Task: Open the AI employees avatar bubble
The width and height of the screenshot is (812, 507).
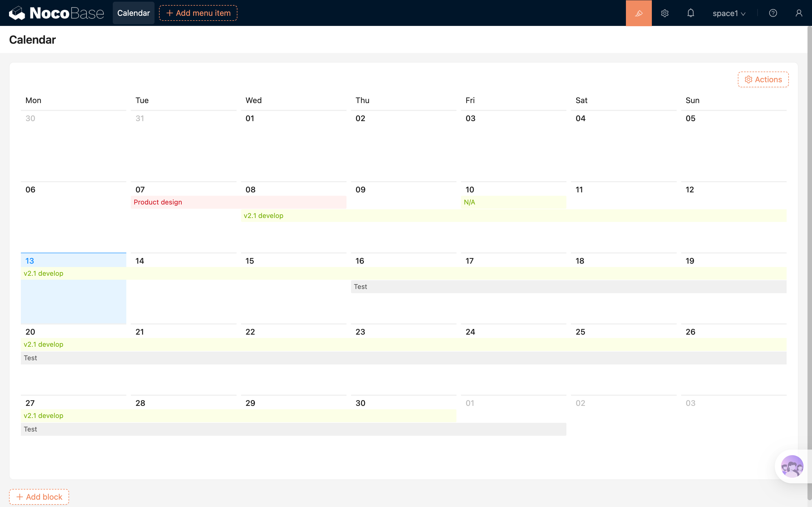Action: pos(792,466)
